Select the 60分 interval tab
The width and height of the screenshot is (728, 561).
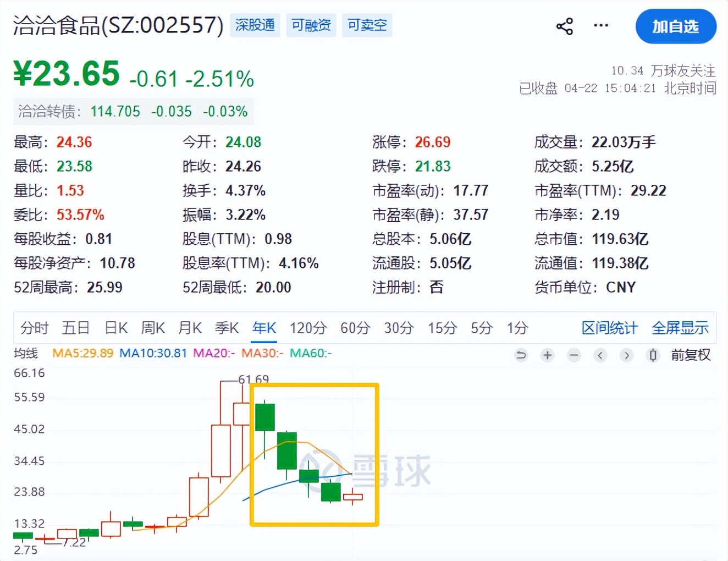point(355,328)
